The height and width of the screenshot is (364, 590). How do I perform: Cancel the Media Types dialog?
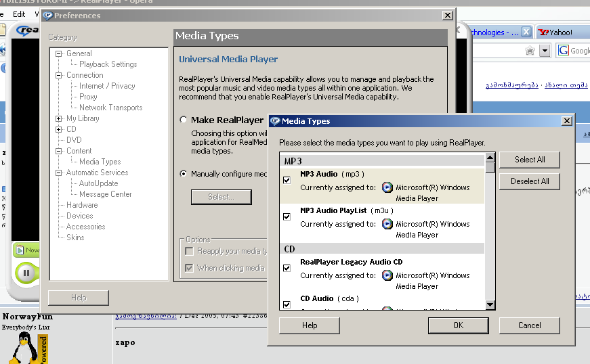pyautogui.click(x=530, y=325)
